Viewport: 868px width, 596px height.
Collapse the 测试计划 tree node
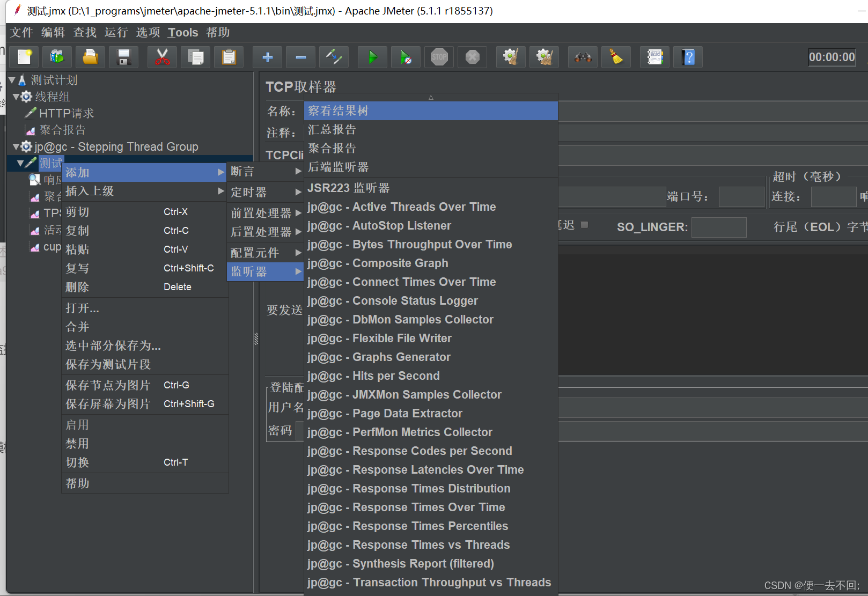12,80
